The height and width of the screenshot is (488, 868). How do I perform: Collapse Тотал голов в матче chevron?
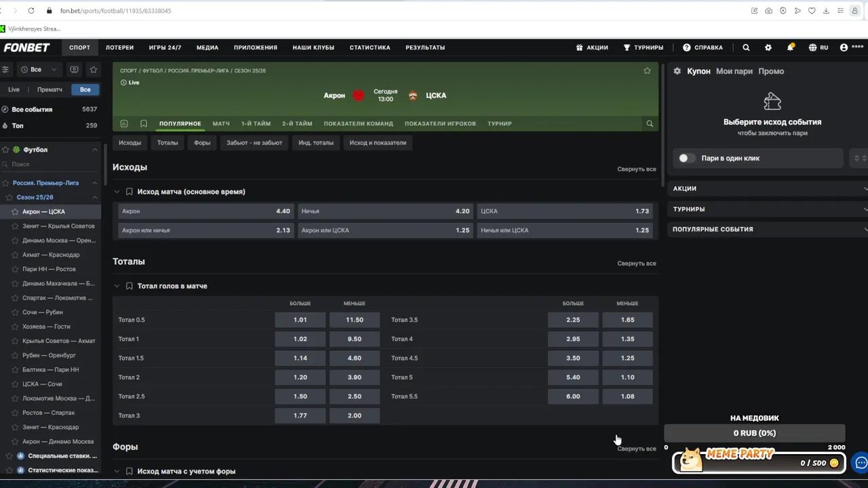click(117, 286)
